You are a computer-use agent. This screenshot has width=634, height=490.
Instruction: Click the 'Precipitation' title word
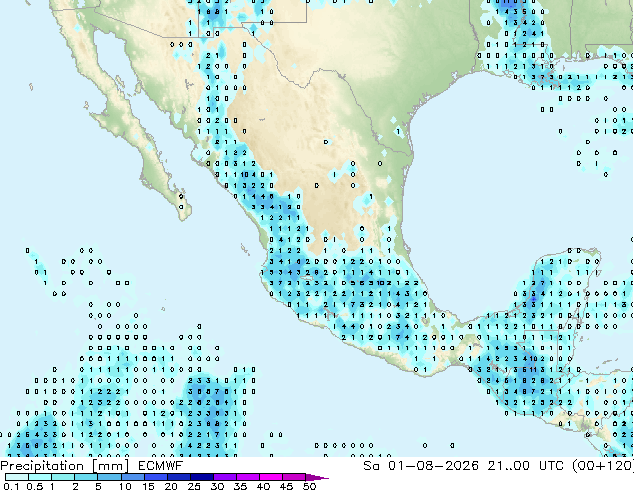[x=42, y=466]
